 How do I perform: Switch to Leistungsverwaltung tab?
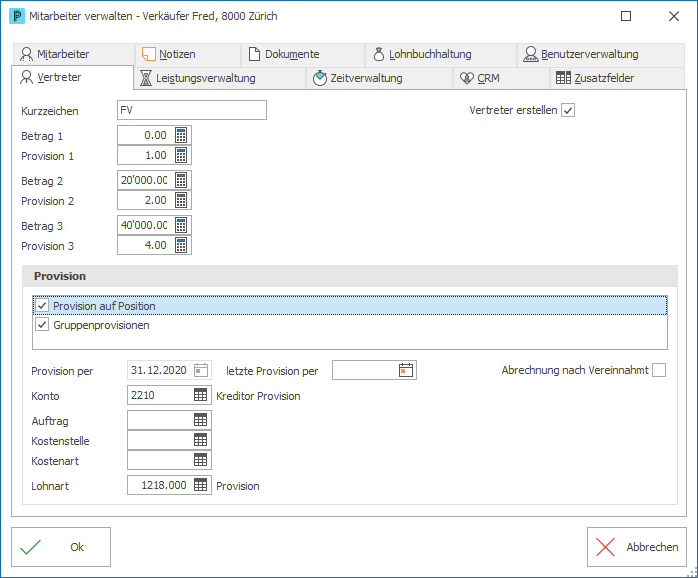pyautogui.click(x=220, y=78)
